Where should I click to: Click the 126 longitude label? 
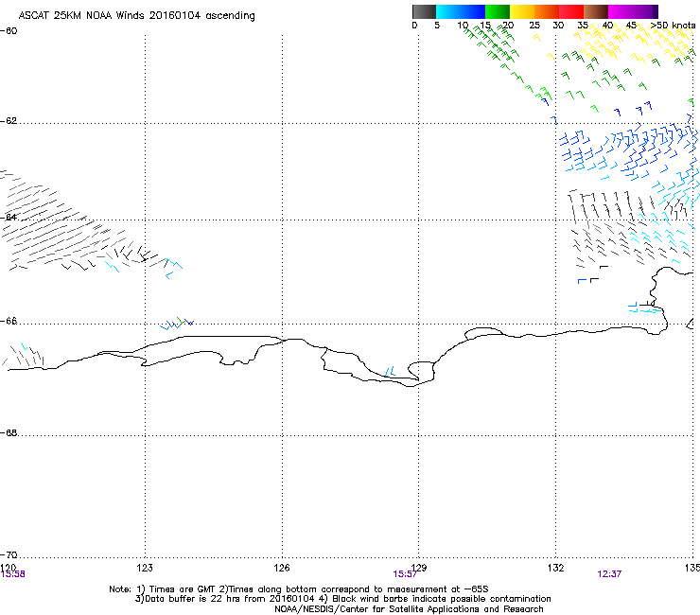(282, 568)
